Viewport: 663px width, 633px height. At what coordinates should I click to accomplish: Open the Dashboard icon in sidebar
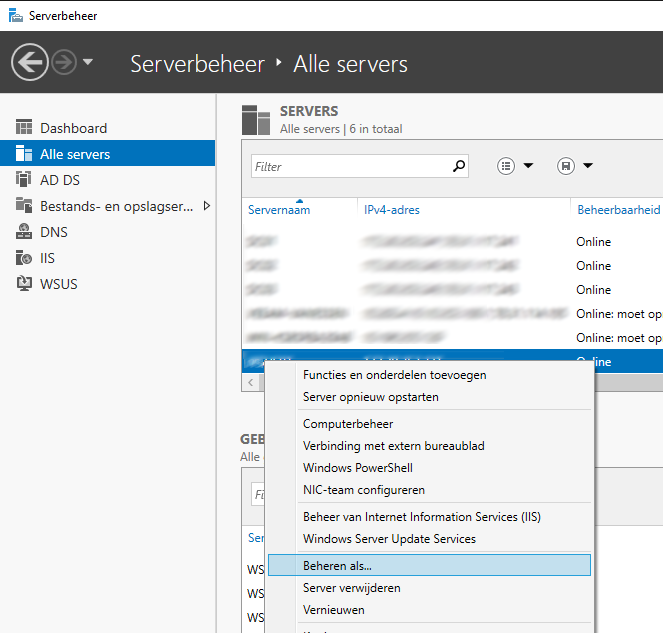(25, 128)
